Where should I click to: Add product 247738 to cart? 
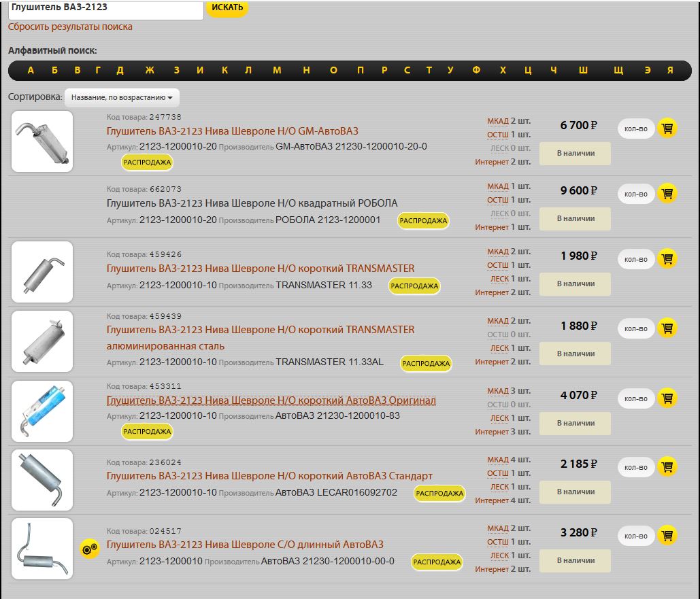point(667,129)
